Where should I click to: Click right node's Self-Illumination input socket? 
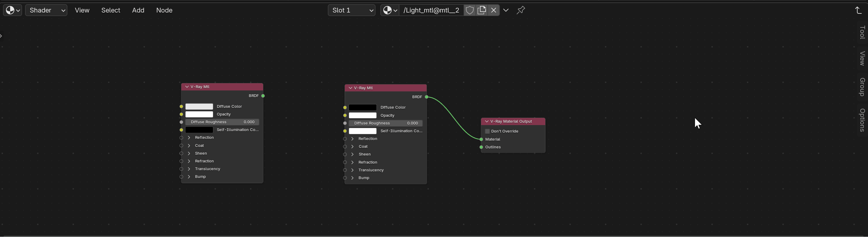[345, 131]
